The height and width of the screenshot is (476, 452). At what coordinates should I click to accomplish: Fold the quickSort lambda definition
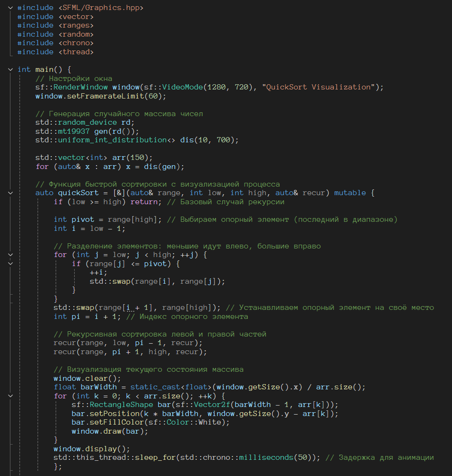coord(10,193)
